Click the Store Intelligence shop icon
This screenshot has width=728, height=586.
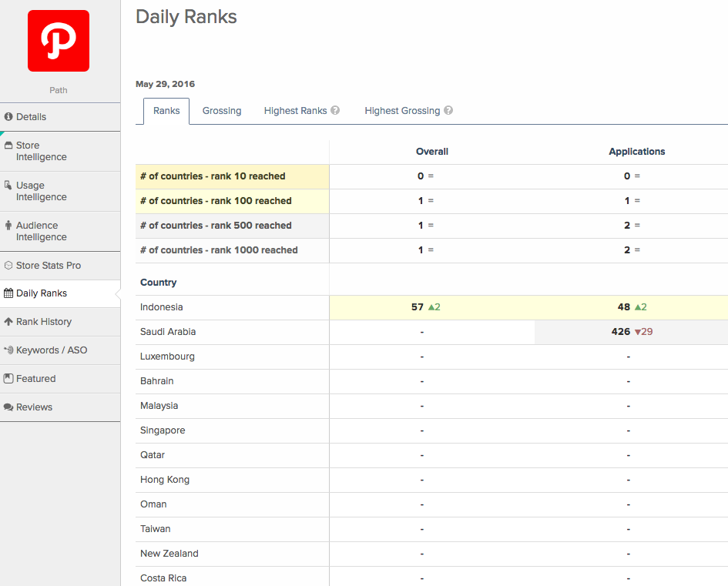pos(8,146)
